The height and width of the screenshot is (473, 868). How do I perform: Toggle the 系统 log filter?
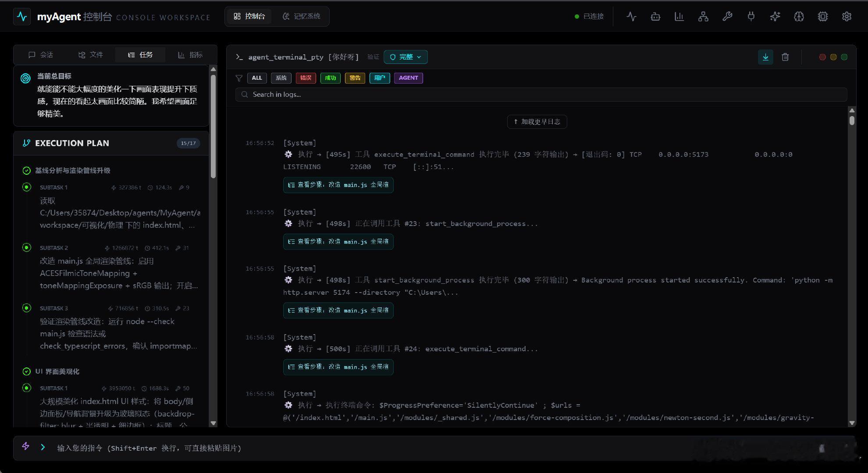point(281,78)
